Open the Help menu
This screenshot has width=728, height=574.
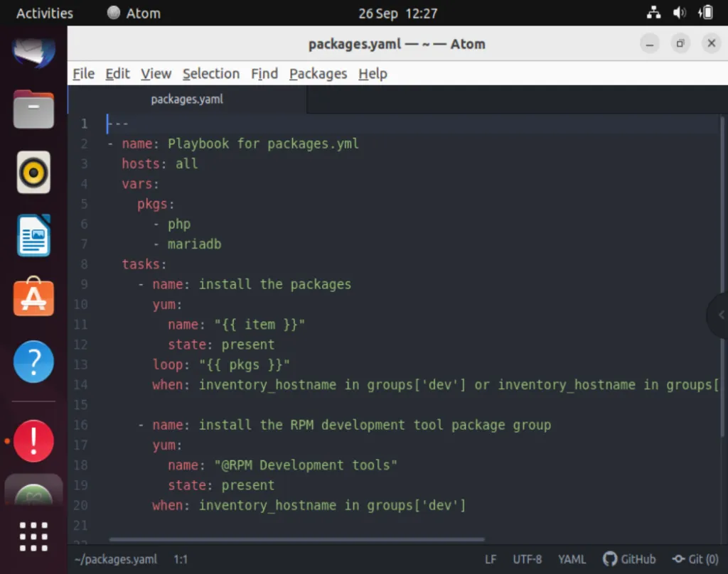click(x=373, y=74)
